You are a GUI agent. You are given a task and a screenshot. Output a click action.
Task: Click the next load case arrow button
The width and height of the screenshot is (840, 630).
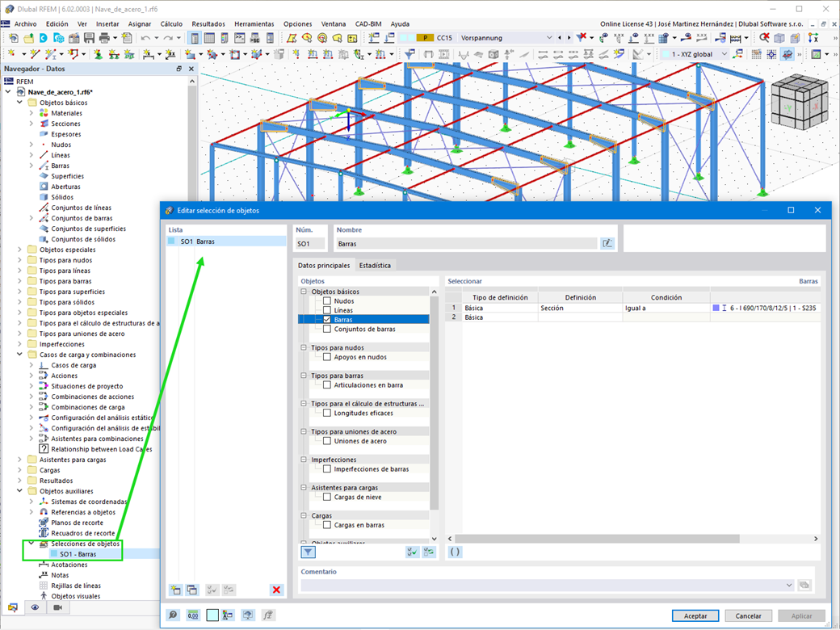click(569, 38)
